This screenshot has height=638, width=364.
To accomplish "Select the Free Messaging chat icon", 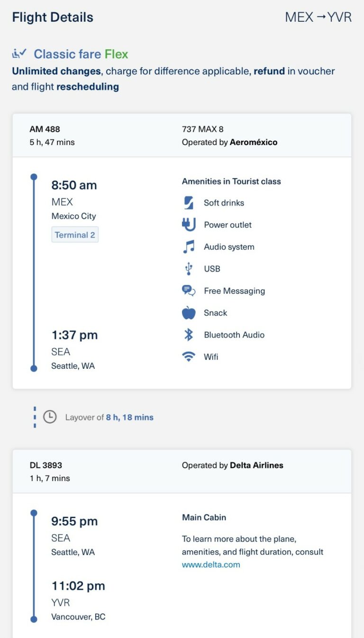I will tap(188, 291).
